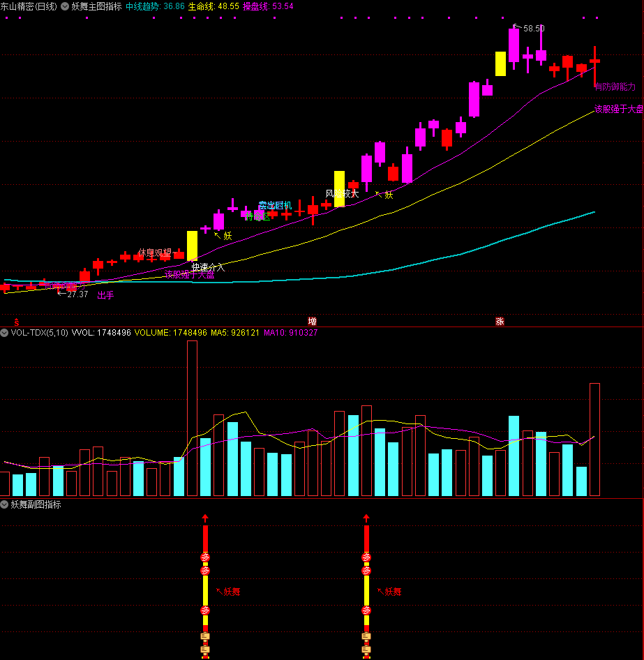Click the up arrow atop the left 妖舞 signal bar

pos(205,518)
